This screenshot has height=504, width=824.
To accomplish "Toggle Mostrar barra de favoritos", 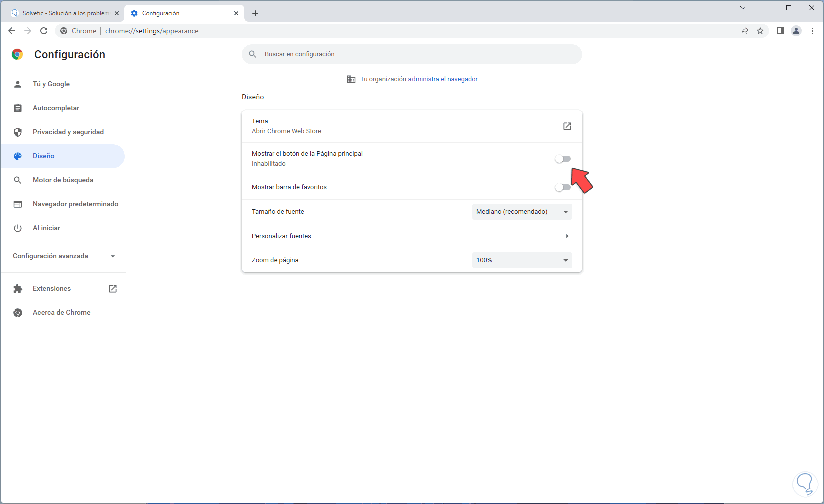I will [563, 187].
